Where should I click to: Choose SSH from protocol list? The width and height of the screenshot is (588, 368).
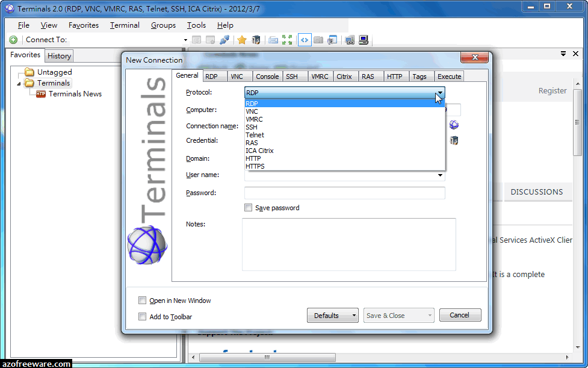click(x=345, y=127)
